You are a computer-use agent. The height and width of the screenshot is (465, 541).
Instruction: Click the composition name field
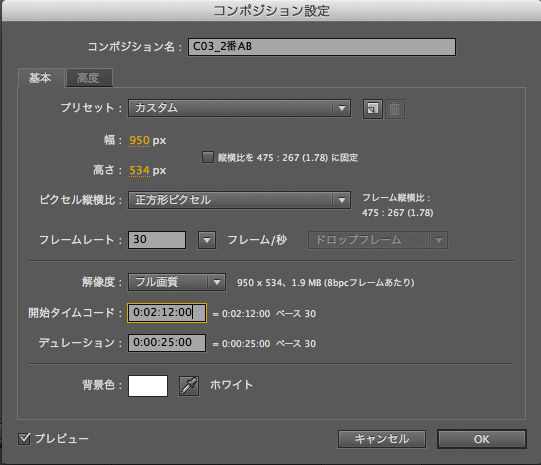322,47
